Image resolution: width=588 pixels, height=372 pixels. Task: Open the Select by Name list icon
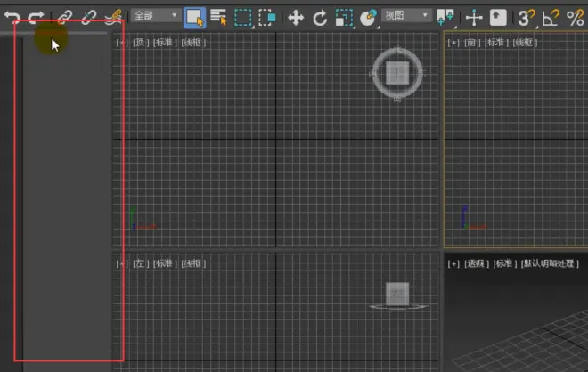pos(218,17)
